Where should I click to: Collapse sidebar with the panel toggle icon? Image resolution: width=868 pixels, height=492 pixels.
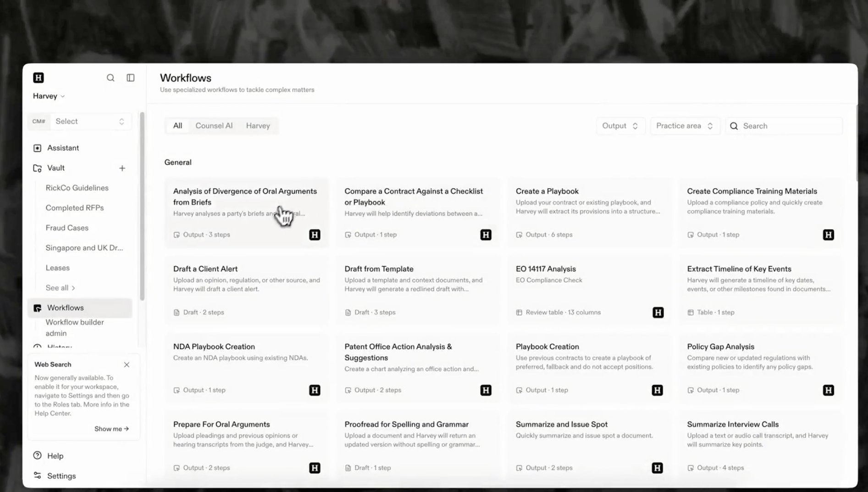click(x=131, y=78)
